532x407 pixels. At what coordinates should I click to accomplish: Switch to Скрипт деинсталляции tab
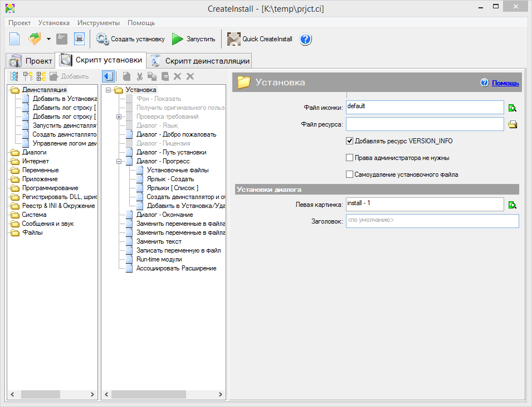201,61
